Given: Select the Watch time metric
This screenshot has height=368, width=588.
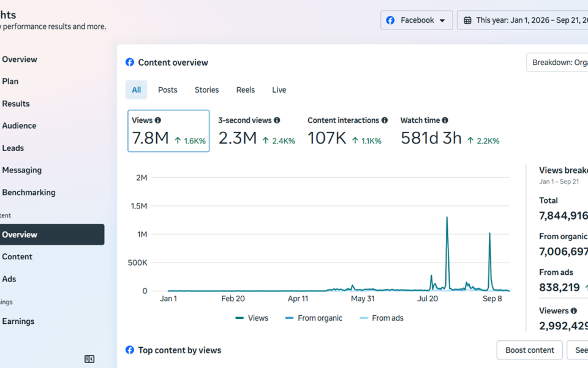Looking at the screenshot, I should 450,131.
